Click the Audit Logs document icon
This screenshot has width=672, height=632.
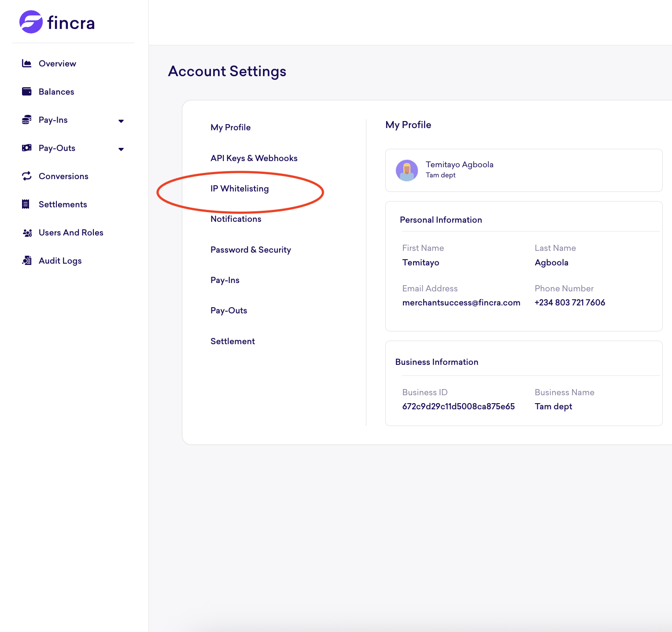pos(27,261)
